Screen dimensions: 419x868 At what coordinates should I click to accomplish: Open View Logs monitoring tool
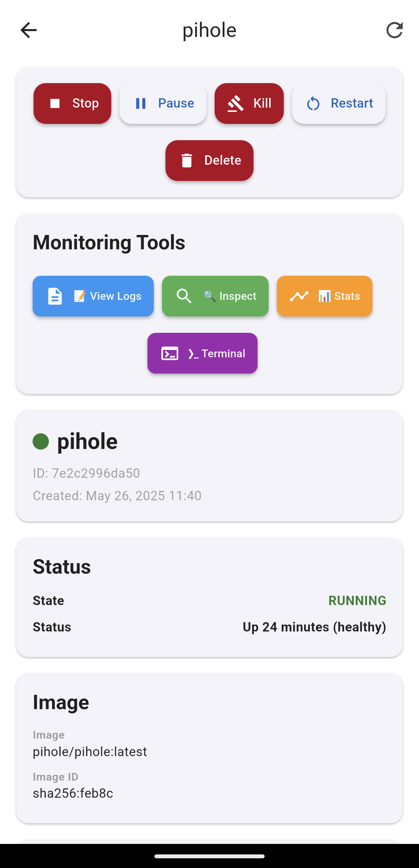pyautogui.click(x=93, y=296)
